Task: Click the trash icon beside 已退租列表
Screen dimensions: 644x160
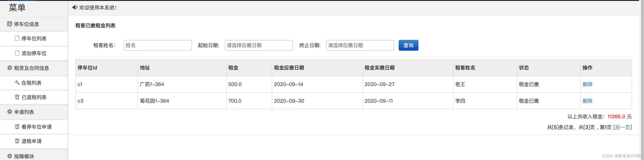Action: coord(17,97)
